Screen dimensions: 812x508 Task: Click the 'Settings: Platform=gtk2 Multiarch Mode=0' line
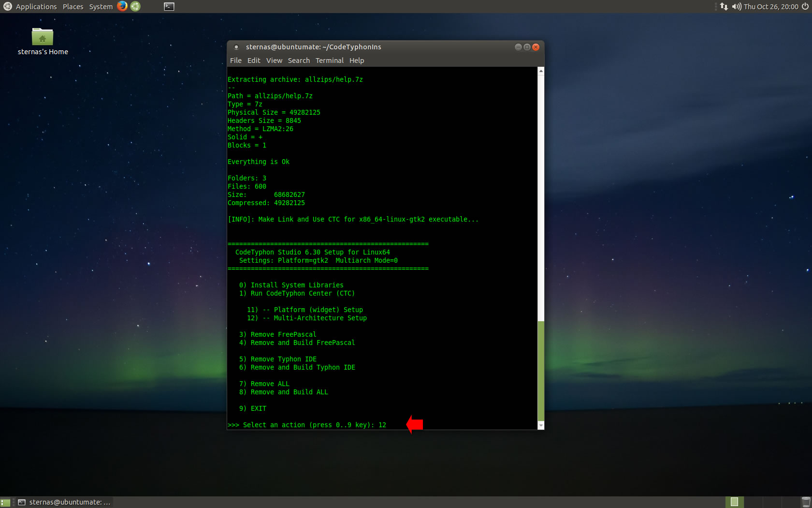319,261
